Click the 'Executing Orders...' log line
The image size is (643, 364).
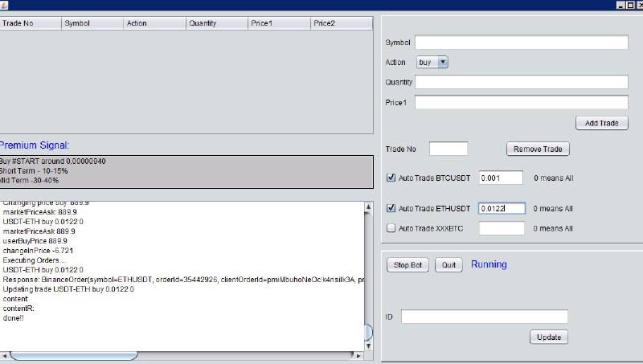(34, 260)
